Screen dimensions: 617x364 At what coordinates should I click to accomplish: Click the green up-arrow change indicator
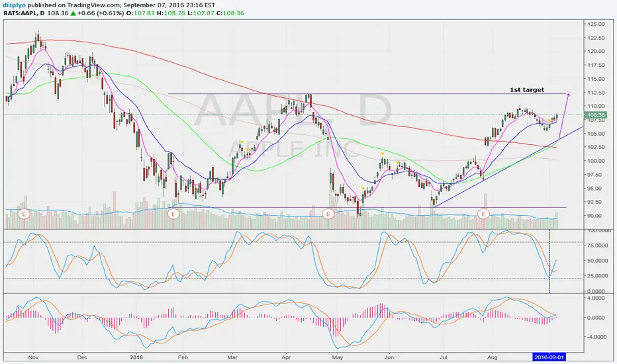(x=73, y=13)
